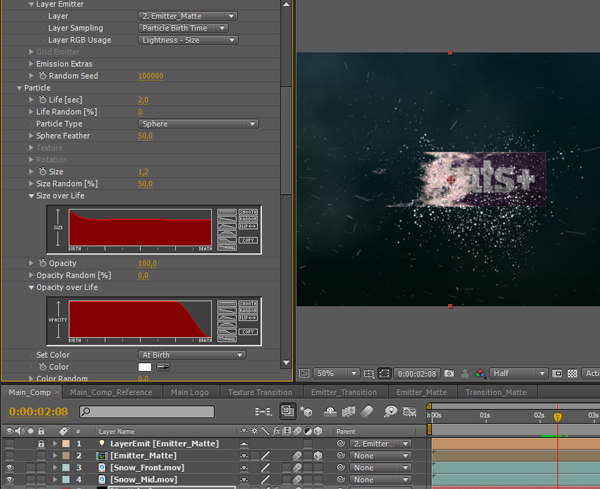Click the stopwatch icon beside Opacity

[43, 263]
